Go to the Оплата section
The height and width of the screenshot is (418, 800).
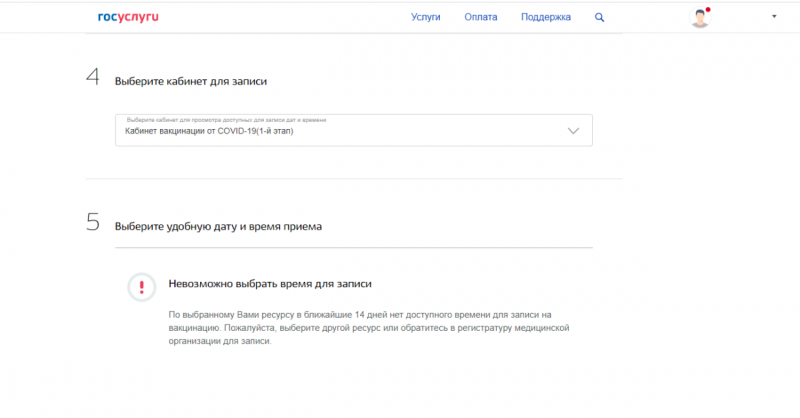coord(481,17)
